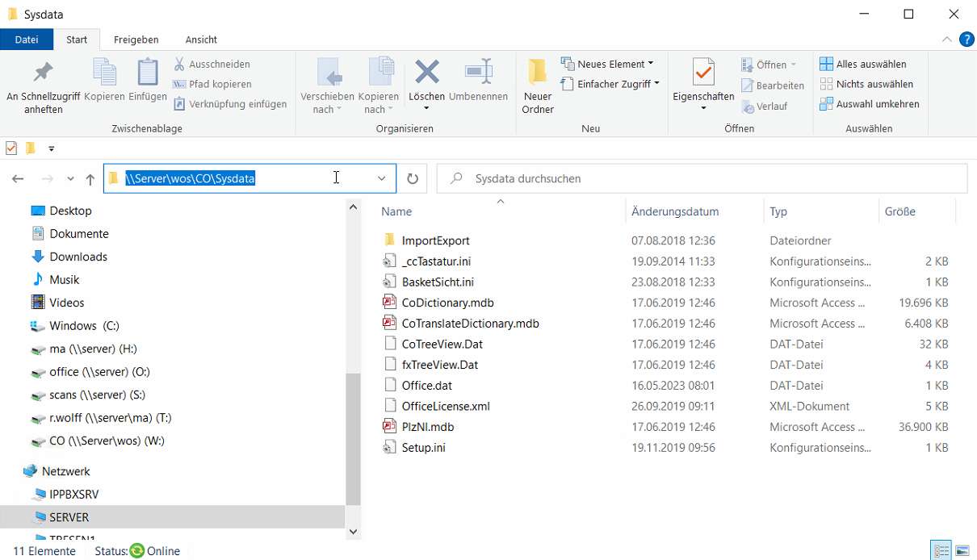This screenshot has height=560, width=977.
Task: Click the Löschen red X icon
Action: [426, 72]
